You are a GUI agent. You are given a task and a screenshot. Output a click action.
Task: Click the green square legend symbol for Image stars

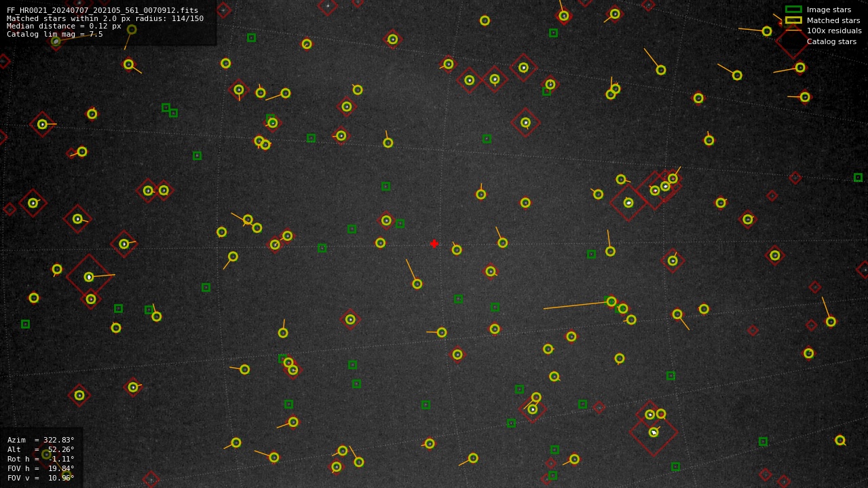pyautogui.click(x=793, y=10)
